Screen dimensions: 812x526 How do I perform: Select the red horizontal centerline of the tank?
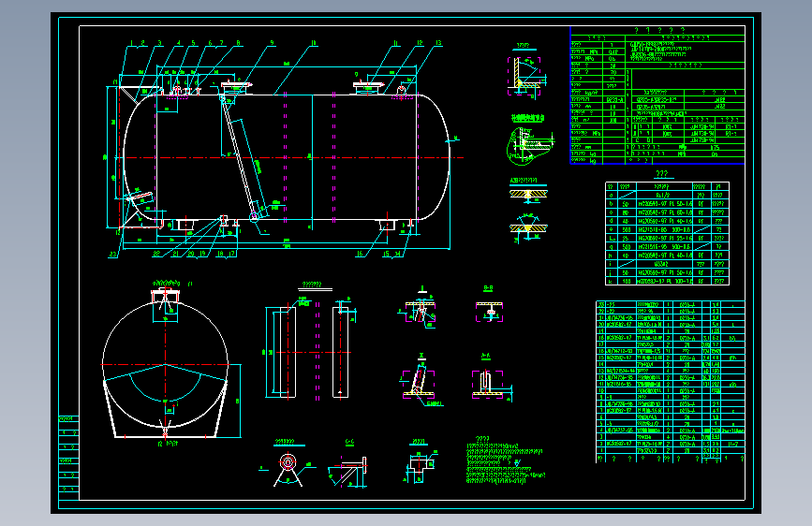291,158
